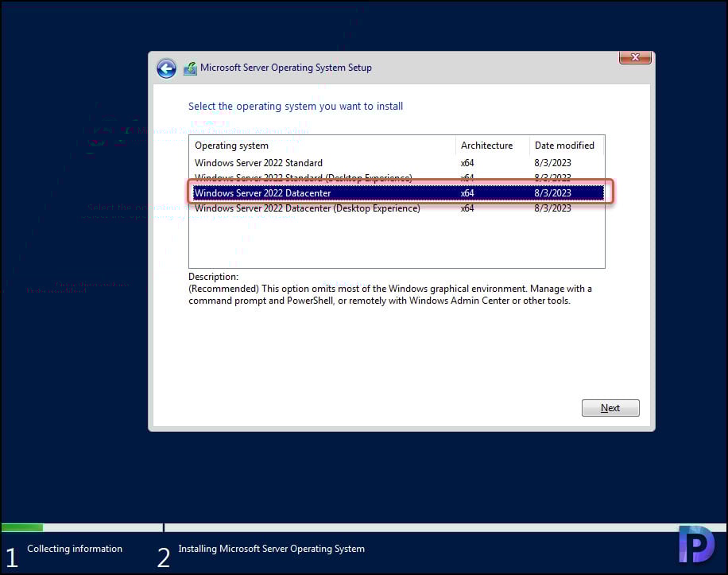Close the Operating System Setup dialog
The width and height of the screenshot is (728, 575).
click(635, 57)
